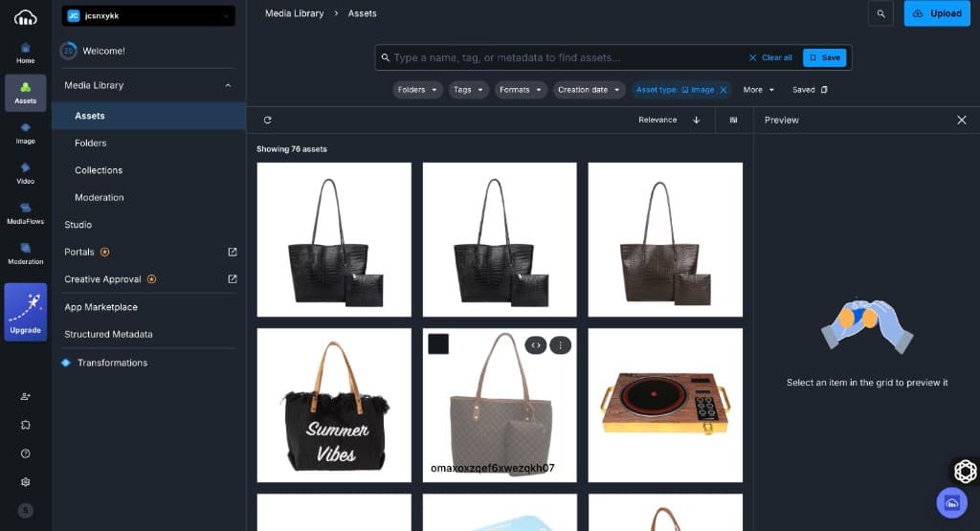The image size is (980, 531).
Task: Open three-dot menu on gray bag asset
Action: tap(560, 344)
